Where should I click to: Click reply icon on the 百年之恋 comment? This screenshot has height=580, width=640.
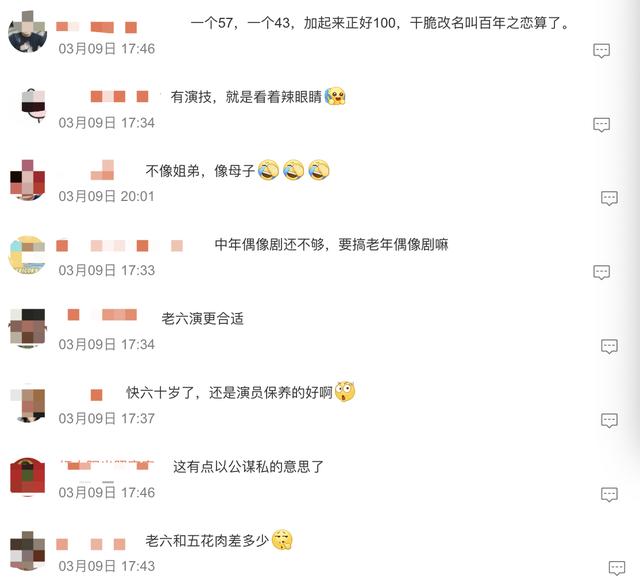point(601,51)
